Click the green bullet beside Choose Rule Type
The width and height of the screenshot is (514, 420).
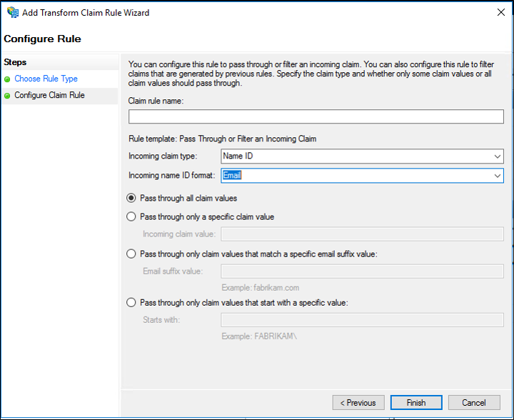point(7,79)
